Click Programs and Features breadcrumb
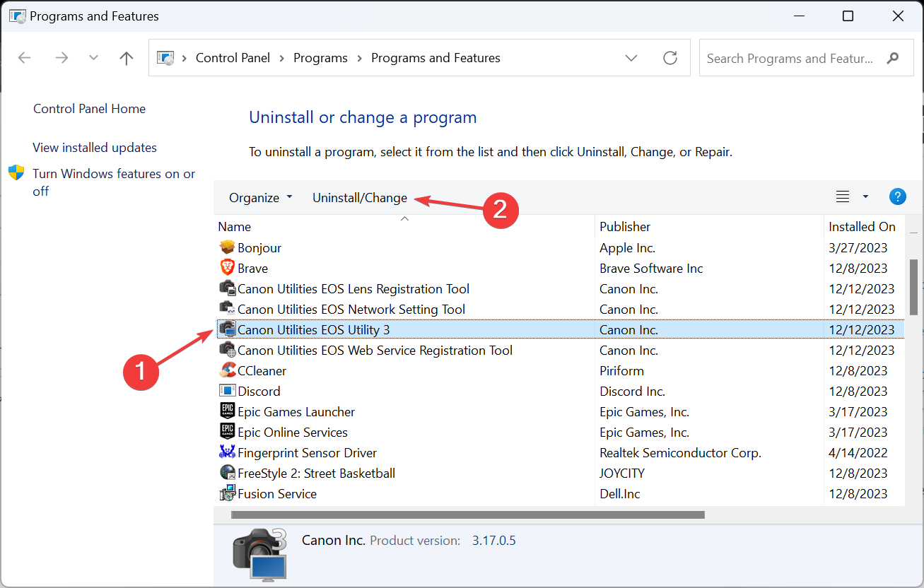This screenshot has height=588, width=924. coord(435,58)
